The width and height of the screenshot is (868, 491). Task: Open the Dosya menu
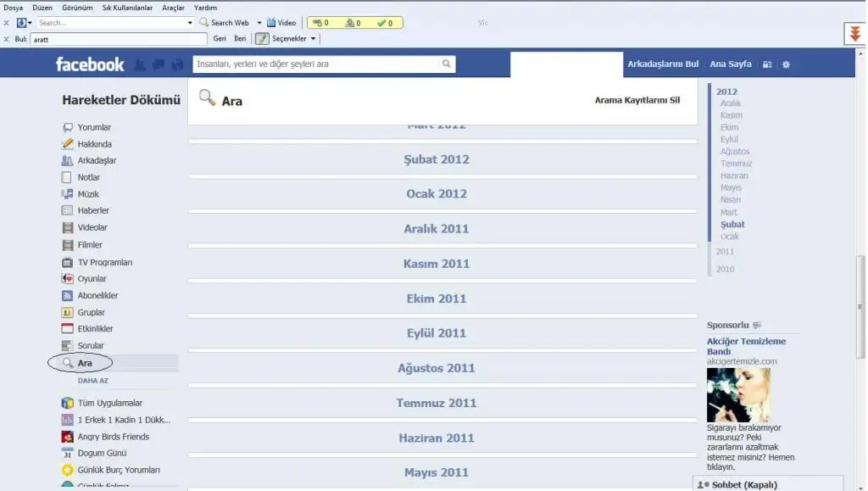[x=14, y=8]
